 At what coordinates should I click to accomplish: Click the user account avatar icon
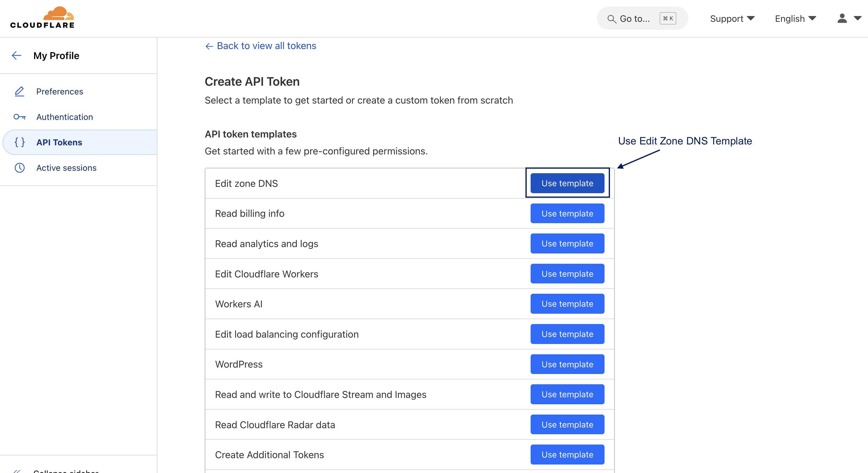842,18
